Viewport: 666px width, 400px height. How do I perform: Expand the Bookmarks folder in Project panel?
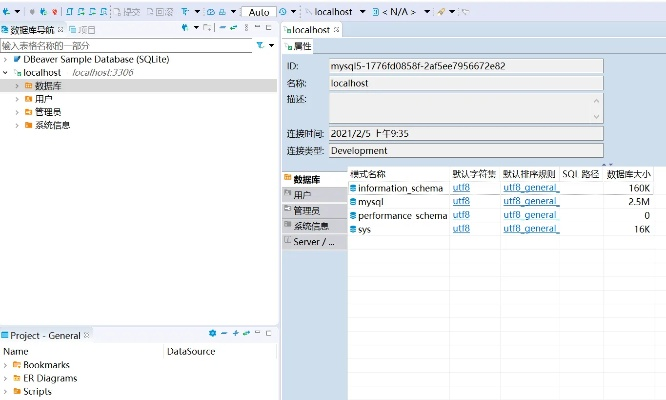pos(5,365)
